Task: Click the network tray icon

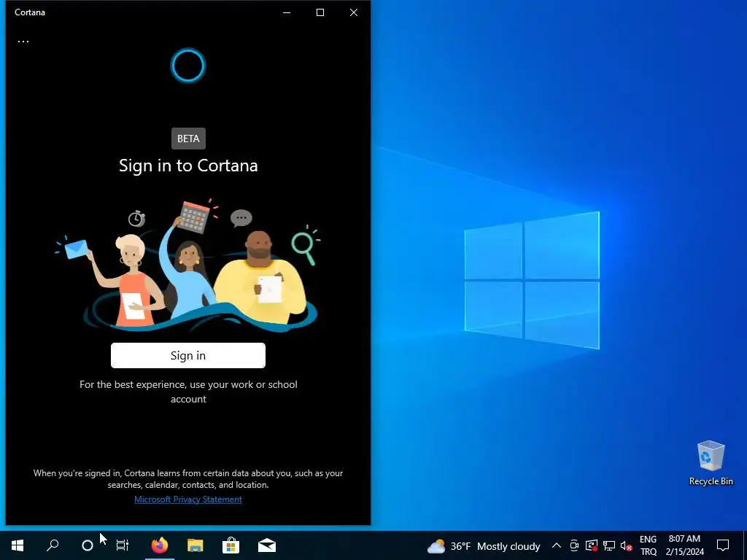Action: point(609,545)
